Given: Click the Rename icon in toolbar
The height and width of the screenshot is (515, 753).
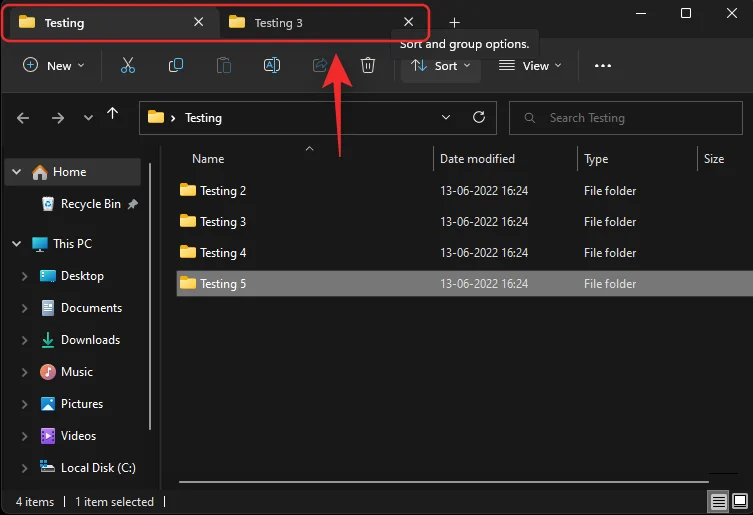Looking at the screenshot, I should pos(272,65).
